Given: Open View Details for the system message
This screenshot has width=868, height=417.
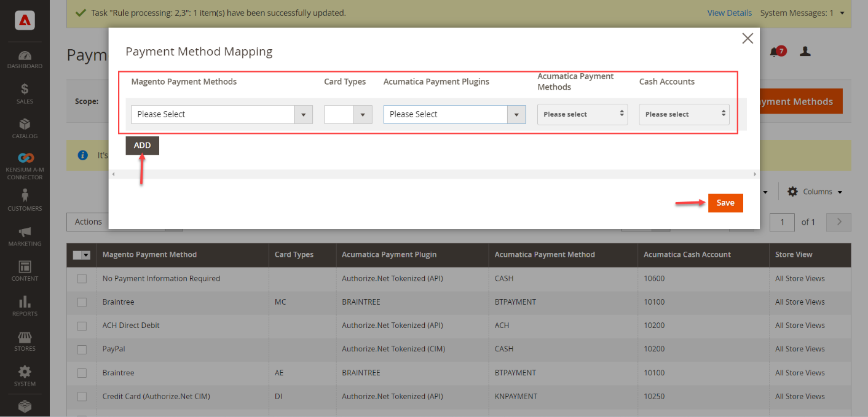Looking at the screenshot, I should (729, 12).
